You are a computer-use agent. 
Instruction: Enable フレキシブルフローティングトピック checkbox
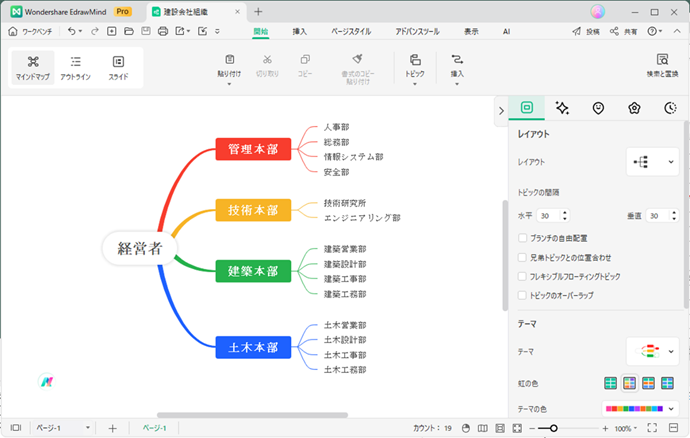coord(522,276)
